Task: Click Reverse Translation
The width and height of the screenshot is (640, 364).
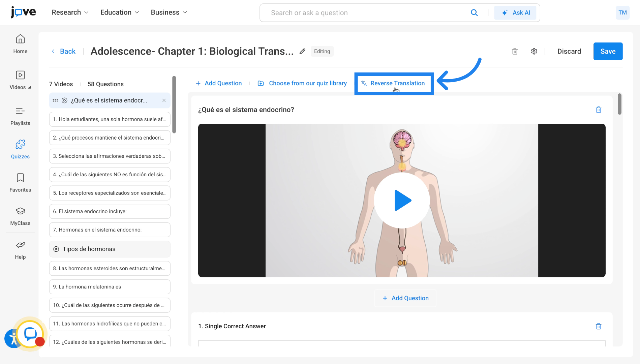Action: (x=394, y=83)
